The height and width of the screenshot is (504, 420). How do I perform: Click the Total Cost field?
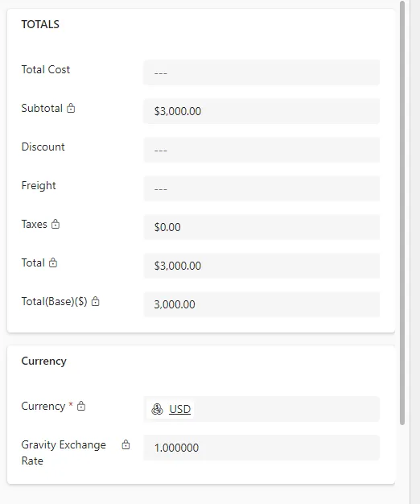click(261, 72)
